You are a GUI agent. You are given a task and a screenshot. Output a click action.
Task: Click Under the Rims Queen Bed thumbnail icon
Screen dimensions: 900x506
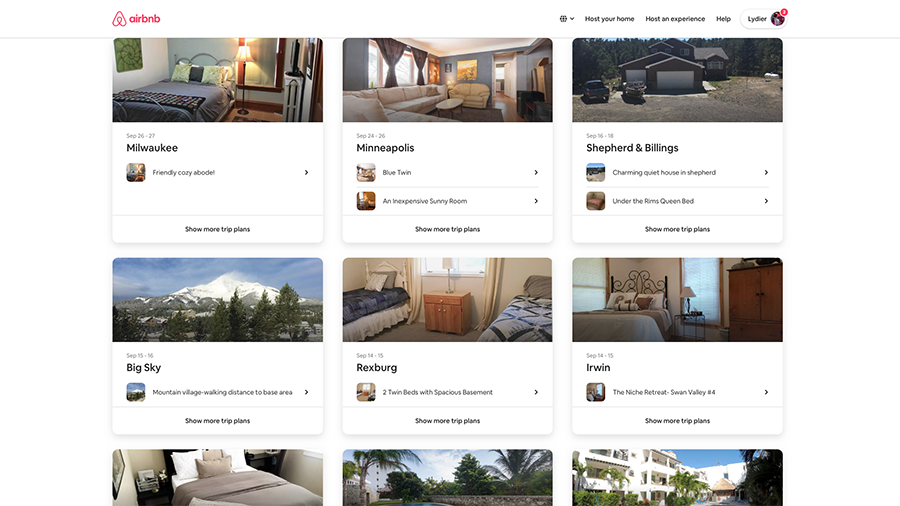596,201
